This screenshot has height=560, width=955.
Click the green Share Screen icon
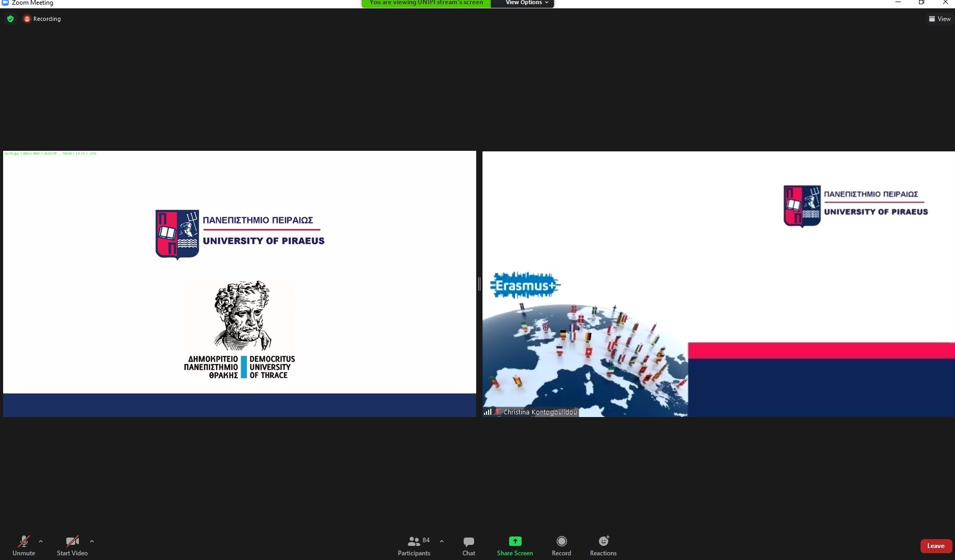pos(515,541)
